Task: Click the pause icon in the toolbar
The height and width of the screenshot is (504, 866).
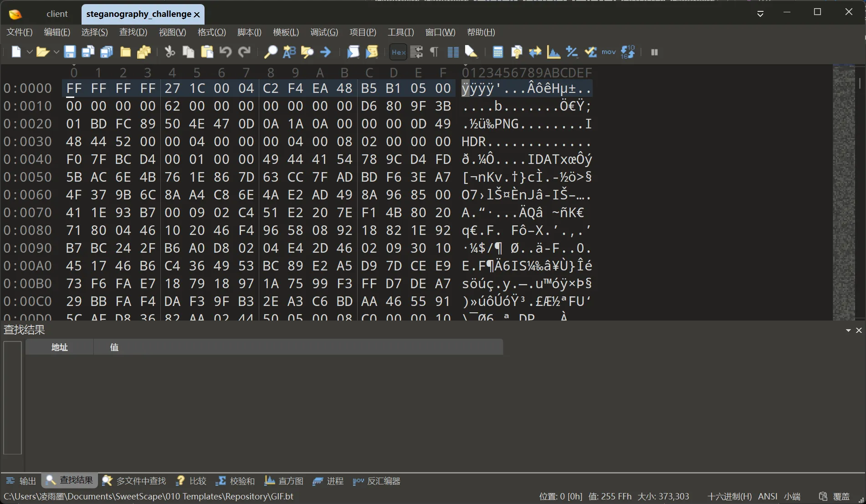Action: point(655,52)
